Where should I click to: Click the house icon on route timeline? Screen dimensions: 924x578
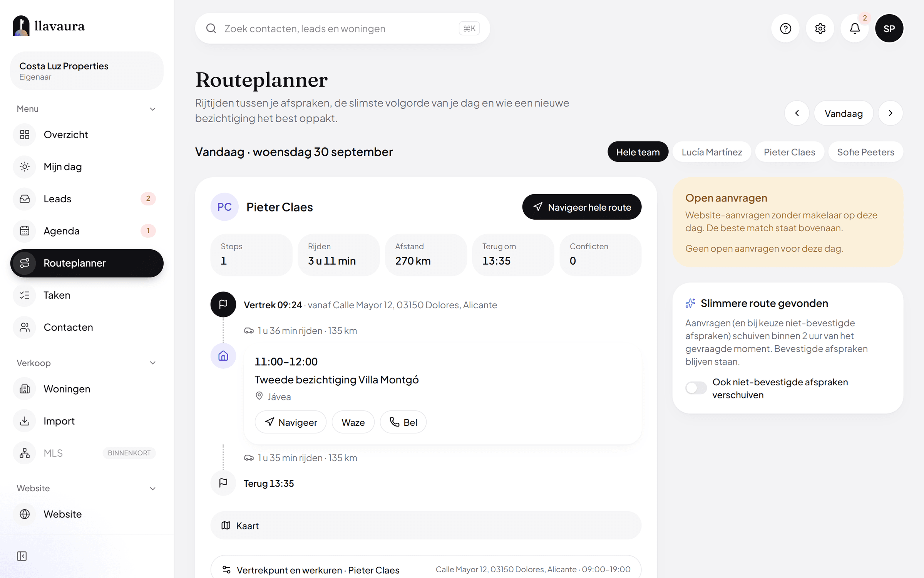click(223, 356)
